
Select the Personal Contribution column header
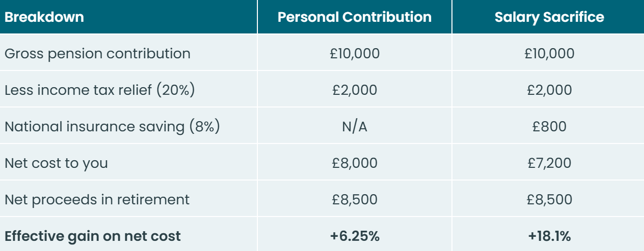click(355, 17)
